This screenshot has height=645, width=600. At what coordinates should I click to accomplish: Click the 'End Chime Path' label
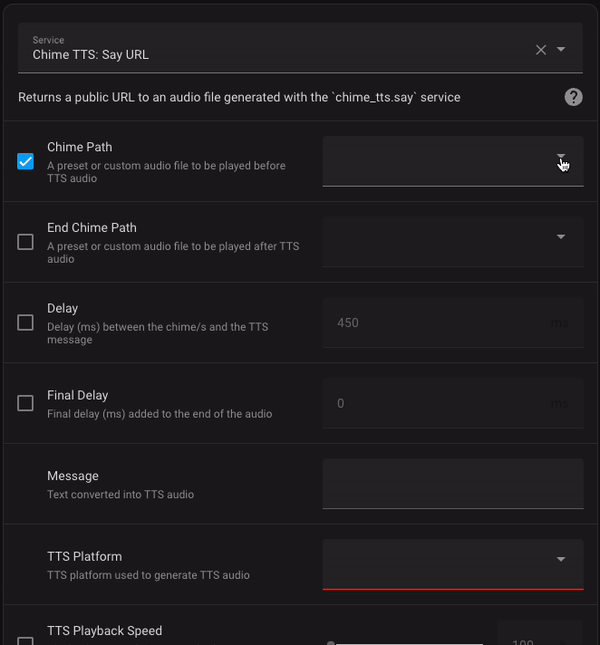(92, 227)
